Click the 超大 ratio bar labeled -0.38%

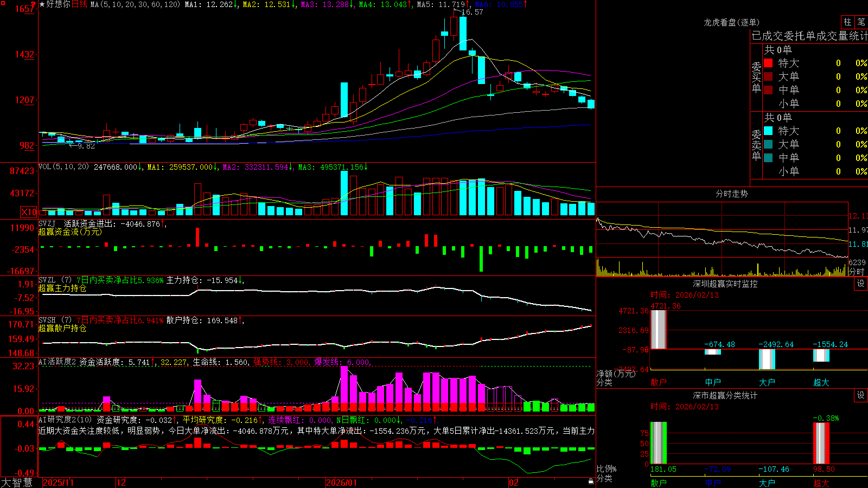coord(821,443)
